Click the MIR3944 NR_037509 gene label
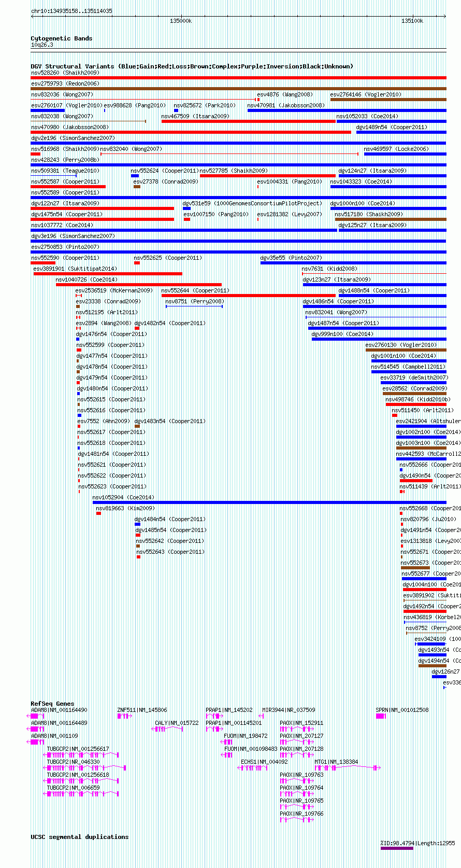The height and width of the screenshot is (868, 461). pyautogui.click(x=289, y=710)
